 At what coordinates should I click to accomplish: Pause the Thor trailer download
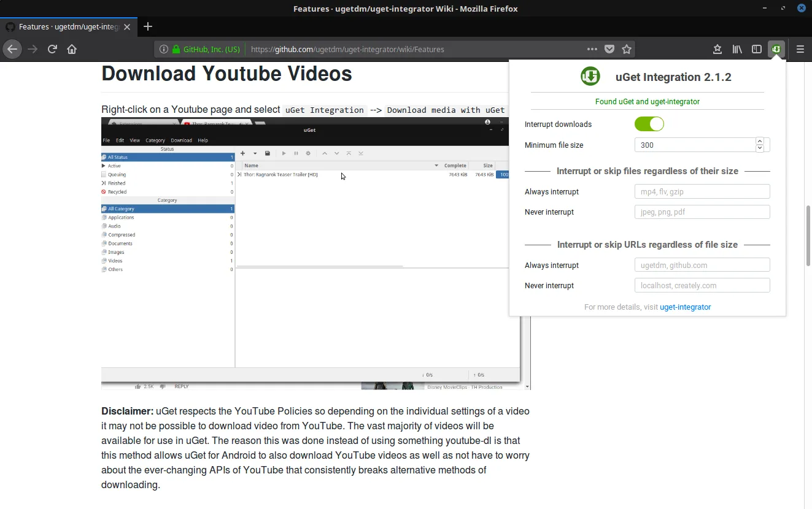(x=296, y=153)
